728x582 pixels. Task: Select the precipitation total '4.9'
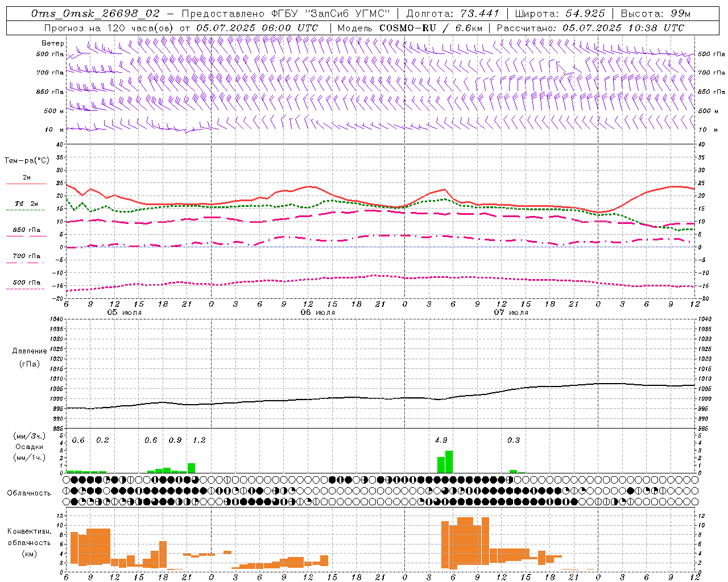coord(441,440)
